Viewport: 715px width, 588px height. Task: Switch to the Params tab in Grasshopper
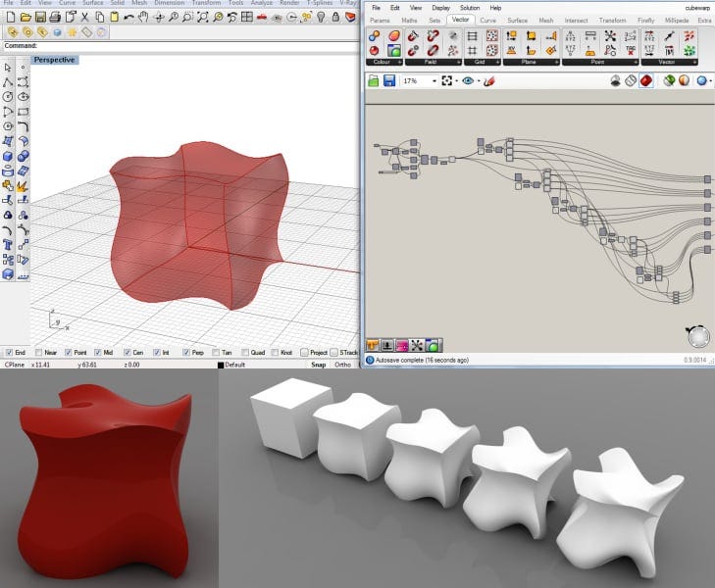tap(380, 21)
